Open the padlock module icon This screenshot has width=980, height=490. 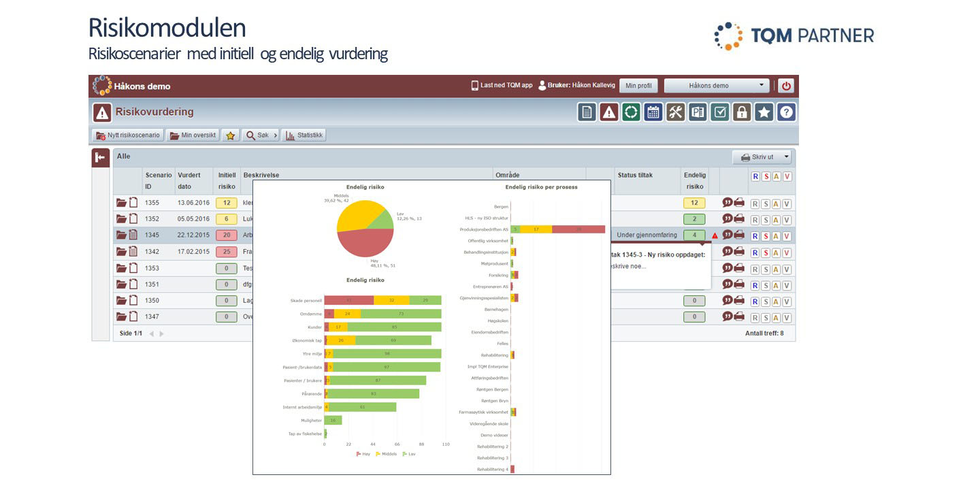[x=742, y=112]
